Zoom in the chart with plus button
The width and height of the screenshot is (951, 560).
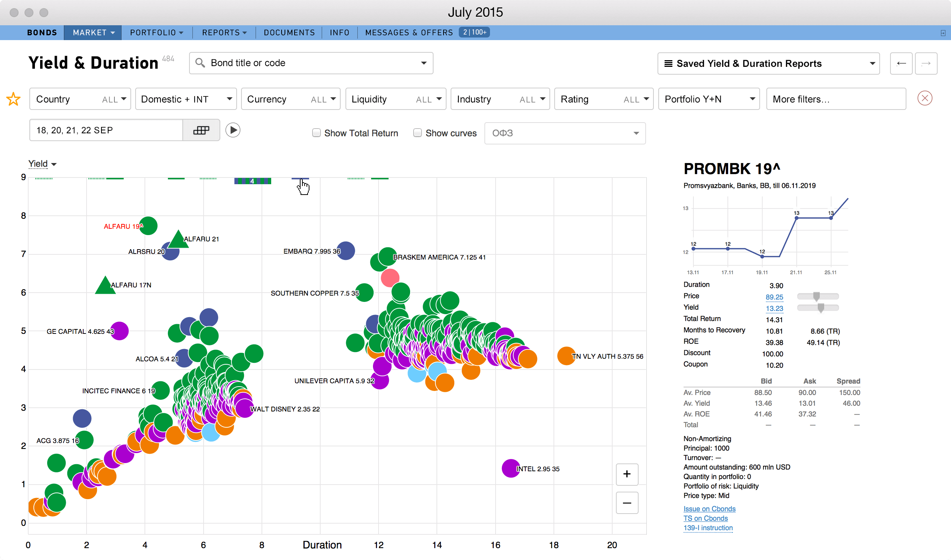pyautogui.click(x=627, y=474)
